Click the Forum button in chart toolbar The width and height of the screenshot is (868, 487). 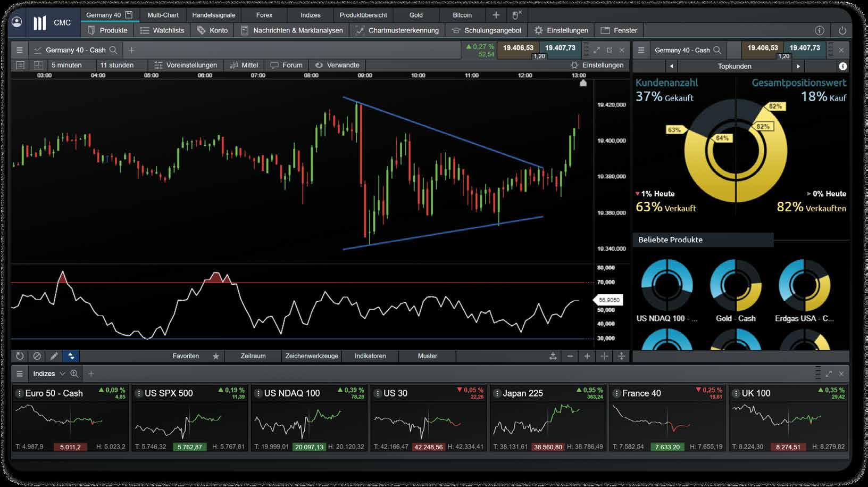coord(287,65)
